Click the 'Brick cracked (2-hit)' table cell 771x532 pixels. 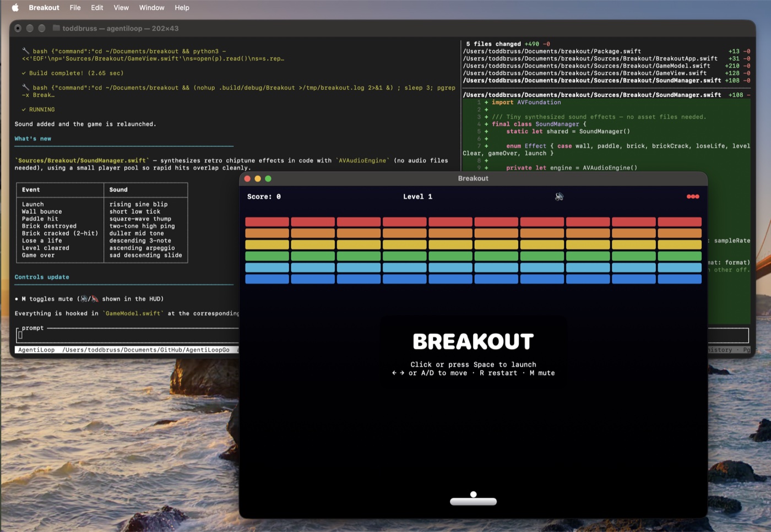[60, 234]
